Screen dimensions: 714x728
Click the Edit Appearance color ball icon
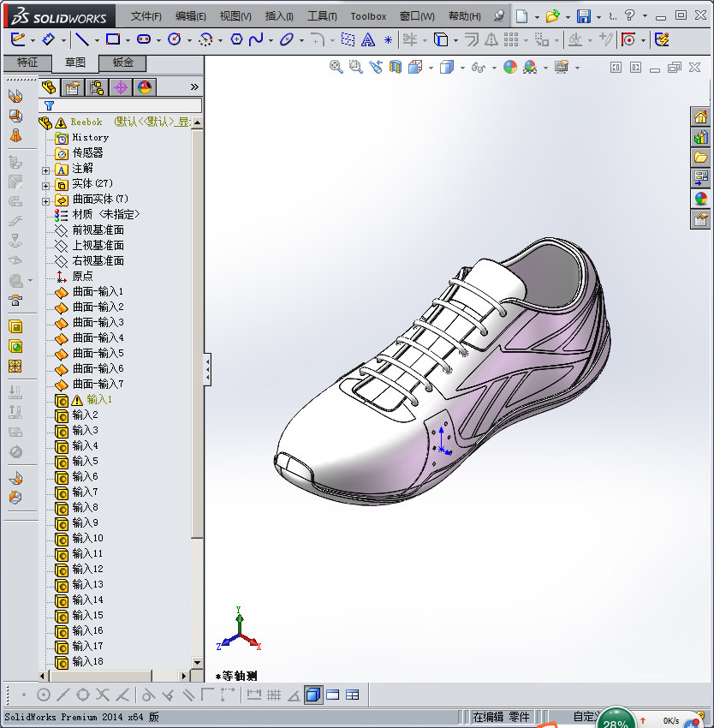pyautogui.click(x=510, y=68)
